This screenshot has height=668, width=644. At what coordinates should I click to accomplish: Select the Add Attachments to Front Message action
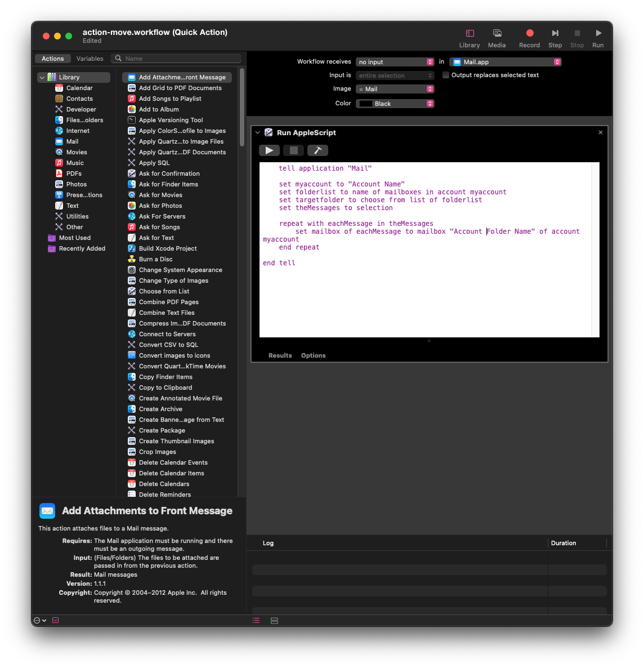click(x=177, y=77)
